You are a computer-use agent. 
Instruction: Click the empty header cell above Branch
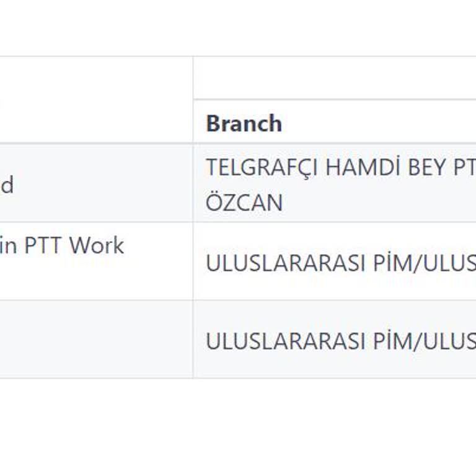click(x=335, y=78)
